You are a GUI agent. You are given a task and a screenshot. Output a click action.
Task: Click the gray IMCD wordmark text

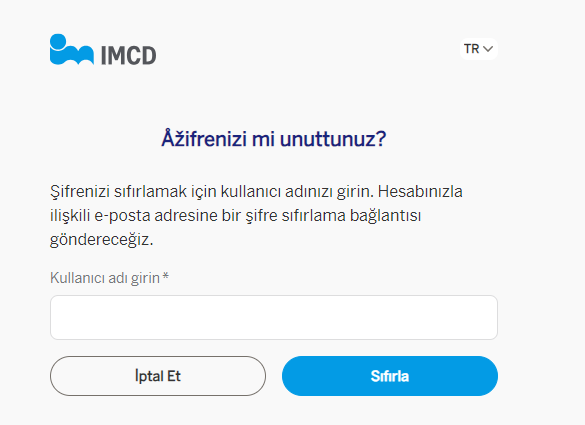click(x=129, y=56)
